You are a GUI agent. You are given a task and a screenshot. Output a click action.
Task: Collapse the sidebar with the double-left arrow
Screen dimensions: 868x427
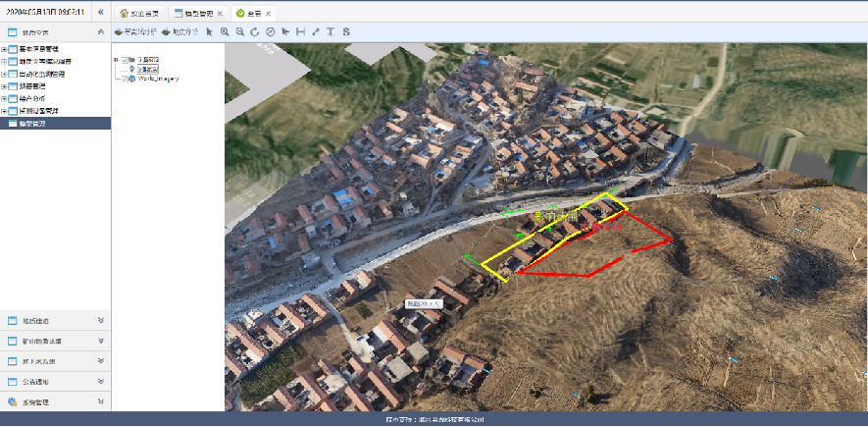click(x=100, y=12)
